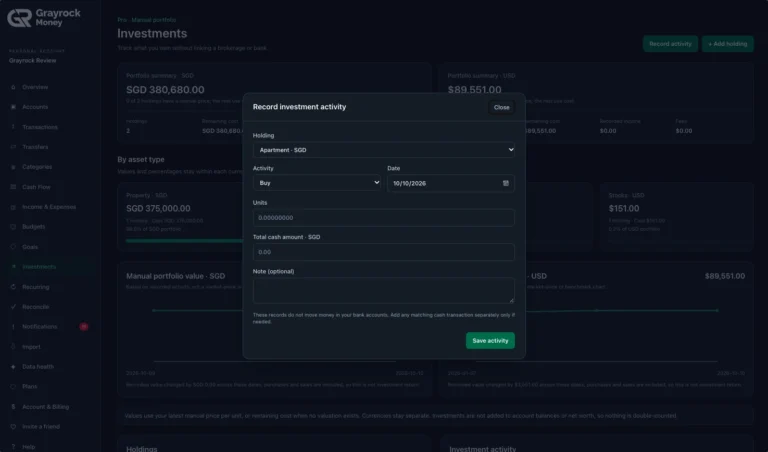768x452 pixels.
Task: Click the $89,551.00 USD summary value
Action: 474,90
